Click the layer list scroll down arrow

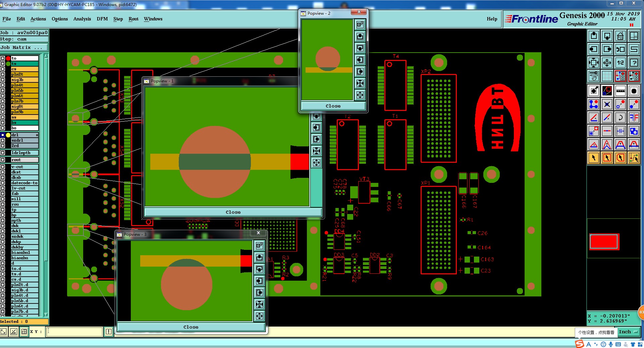coord(46,315)
